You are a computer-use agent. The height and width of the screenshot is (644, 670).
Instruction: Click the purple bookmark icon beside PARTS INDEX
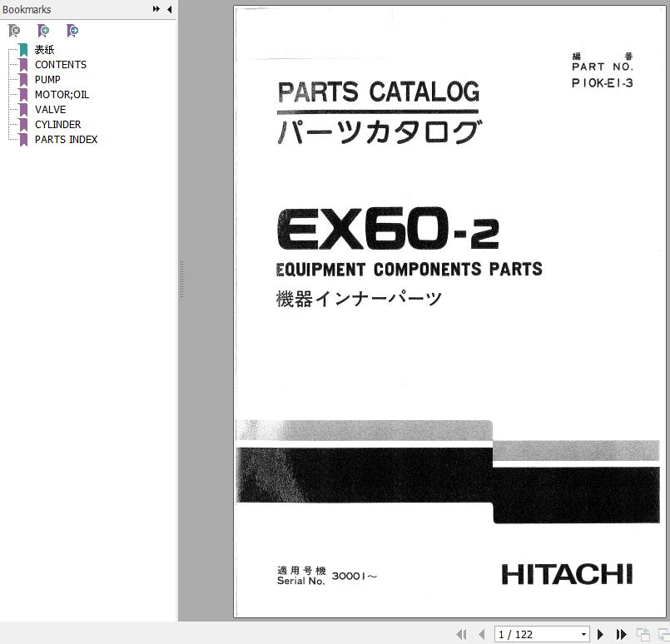[23, 140]
